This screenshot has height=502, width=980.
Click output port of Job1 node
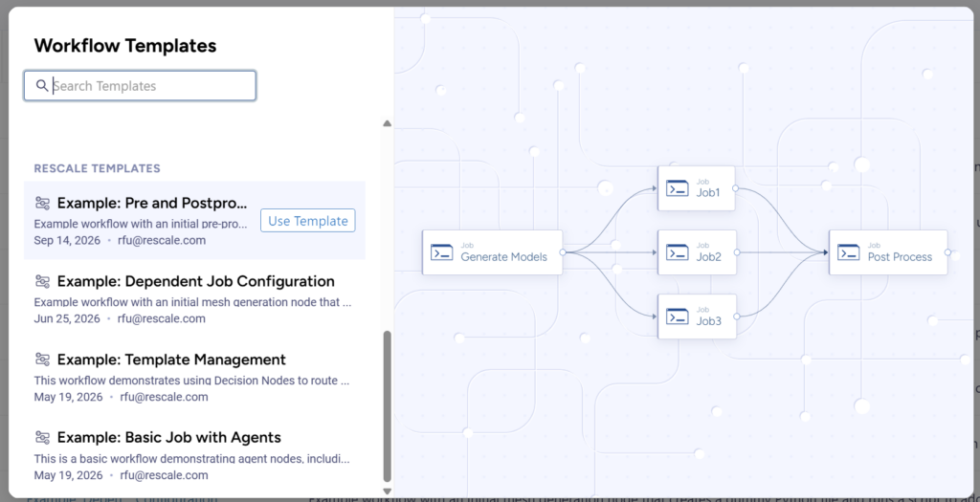point(735,188)
